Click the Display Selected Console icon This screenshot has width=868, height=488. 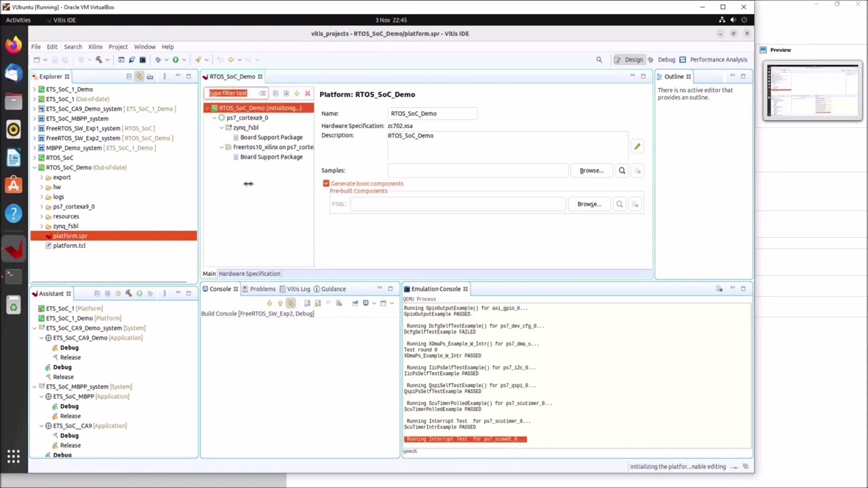[x=366, y=303]
